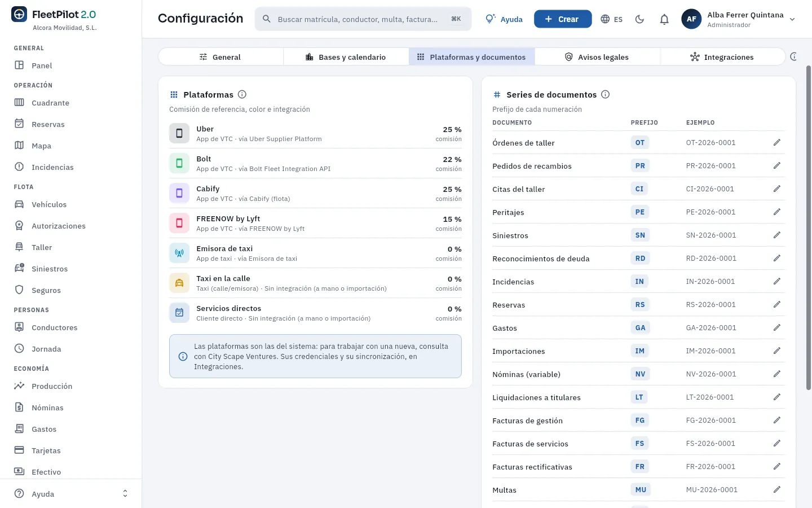Open Bases y calendario tab
The image size is (812, 508).
pos(346,57)
